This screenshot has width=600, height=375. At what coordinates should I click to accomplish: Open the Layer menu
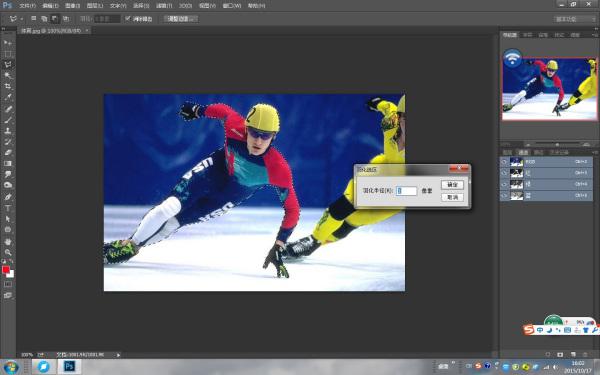pos(95,6)
